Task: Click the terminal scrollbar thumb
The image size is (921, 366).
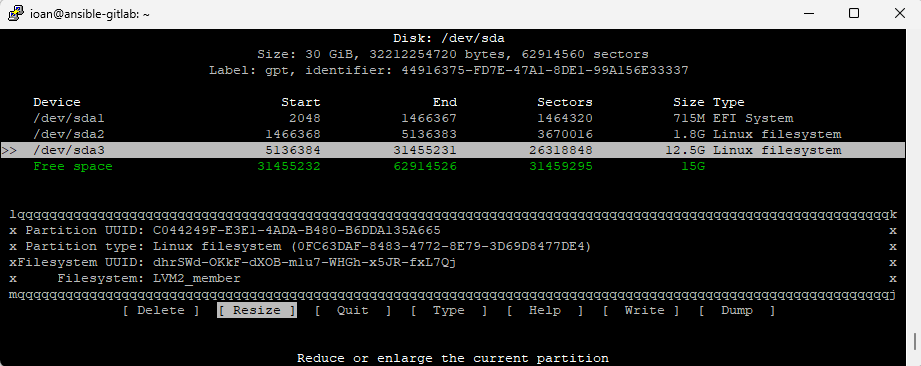Action: [914, 341]
